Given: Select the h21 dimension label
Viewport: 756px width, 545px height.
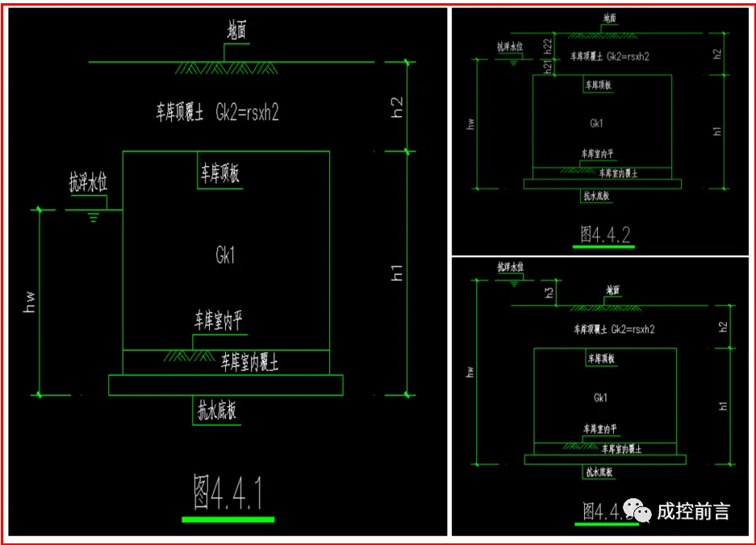Looking at the screenshot, I should (547, 66).
